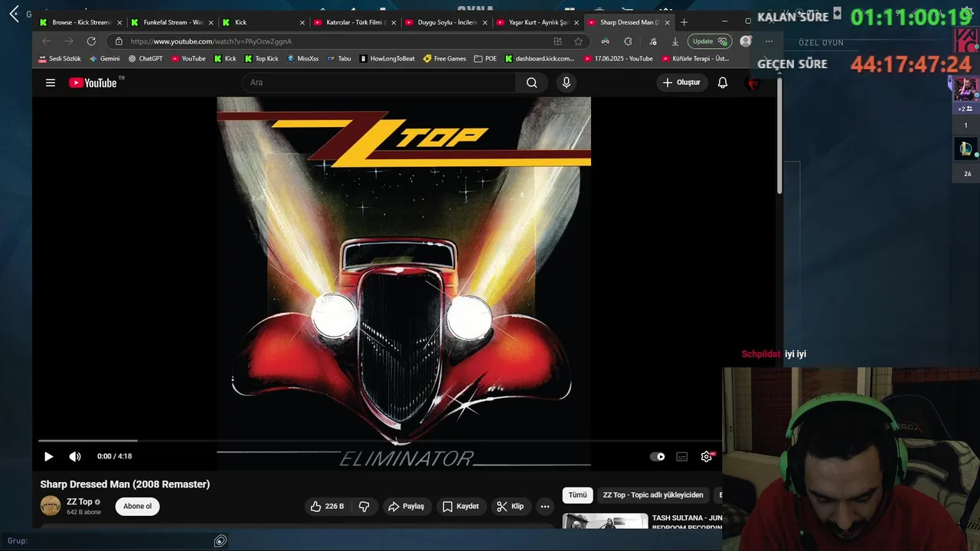Focus the YouTube Ara search field
This screenshot has height=551, width=980.
point(379,83)
